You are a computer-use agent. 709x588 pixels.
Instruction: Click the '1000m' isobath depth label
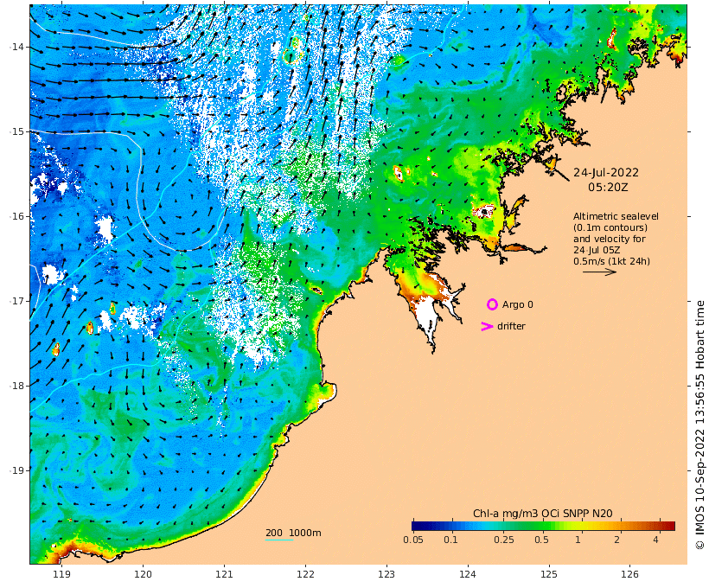click(304, 533)
